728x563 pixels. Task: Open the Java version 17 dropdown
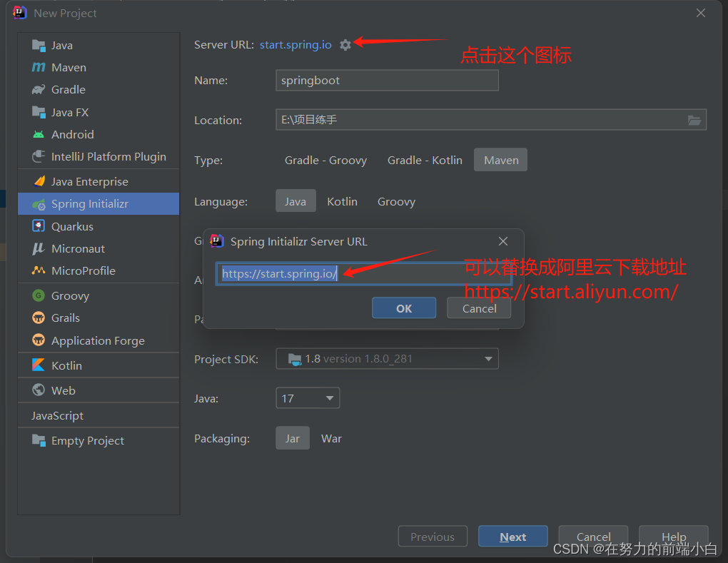tap(308, 398)
